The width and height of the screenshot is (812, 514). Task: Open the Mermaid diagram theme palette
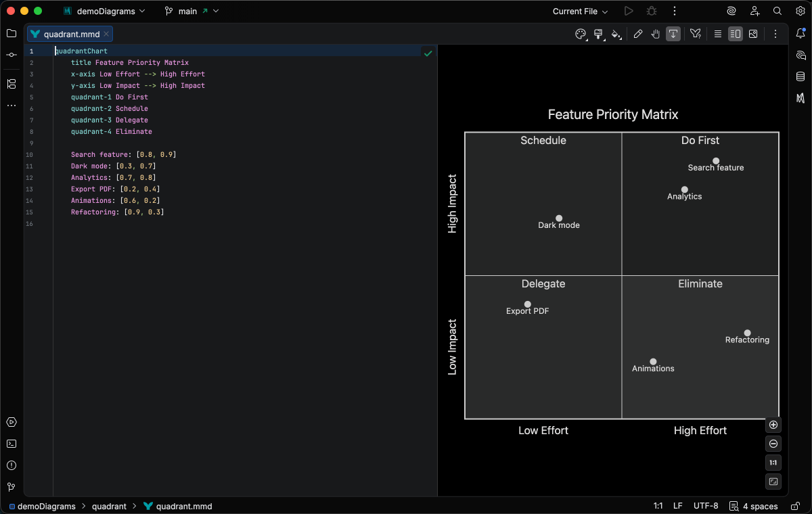pyautogui.click(x=581, y=34)
